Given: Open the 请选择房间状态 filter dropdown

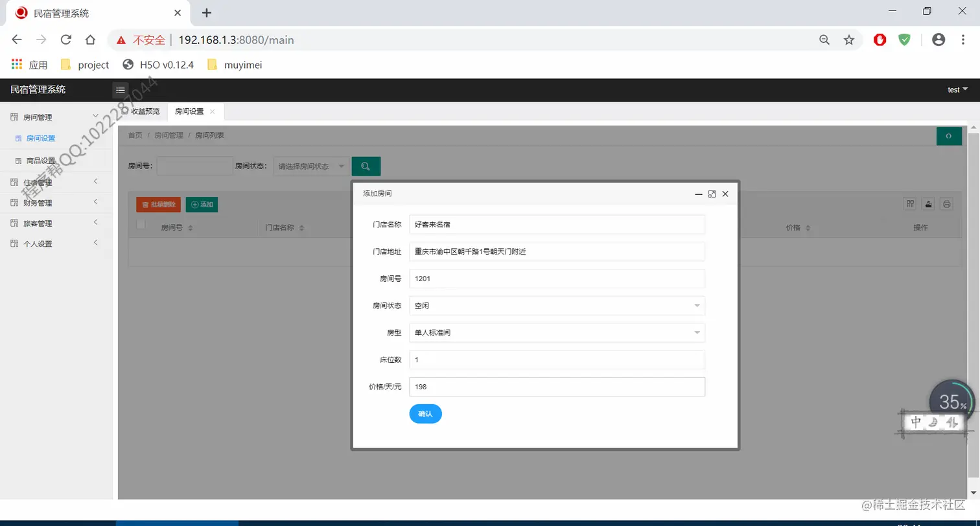Looking at the screenshot, I should tap(311, 166).
